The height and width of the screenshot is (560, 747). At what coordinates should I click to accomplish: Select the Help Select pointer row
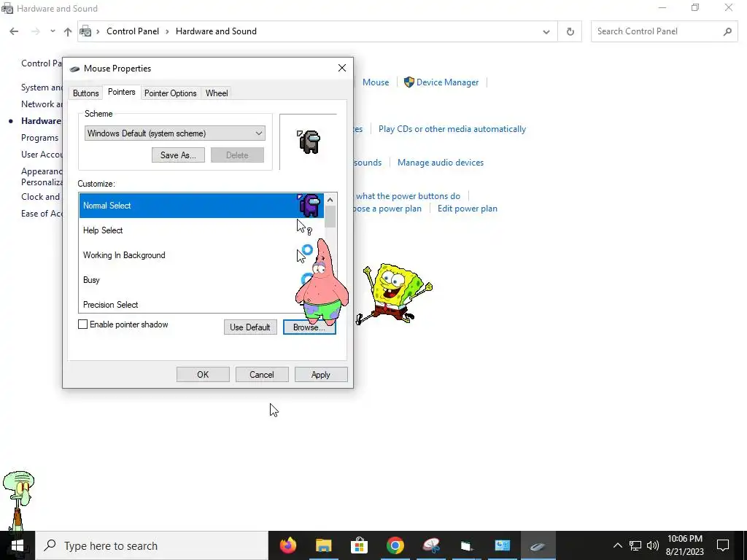pos(201,230)
